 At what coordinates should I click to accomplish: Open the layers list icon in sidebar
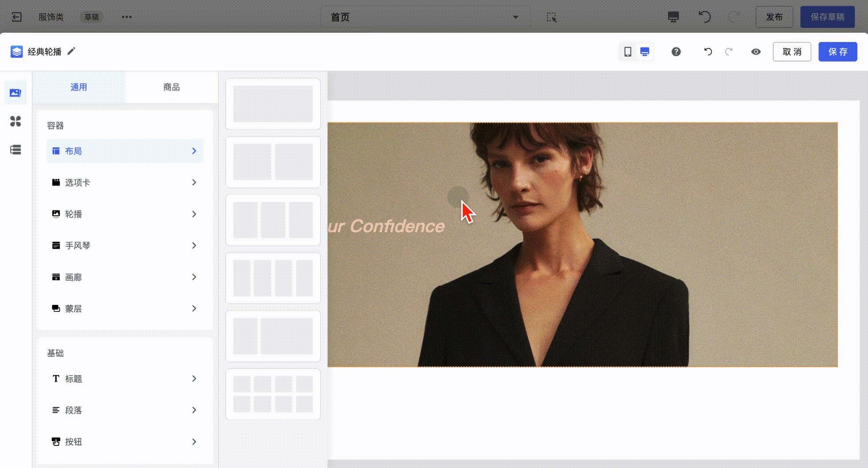click(x=15, y=150)
